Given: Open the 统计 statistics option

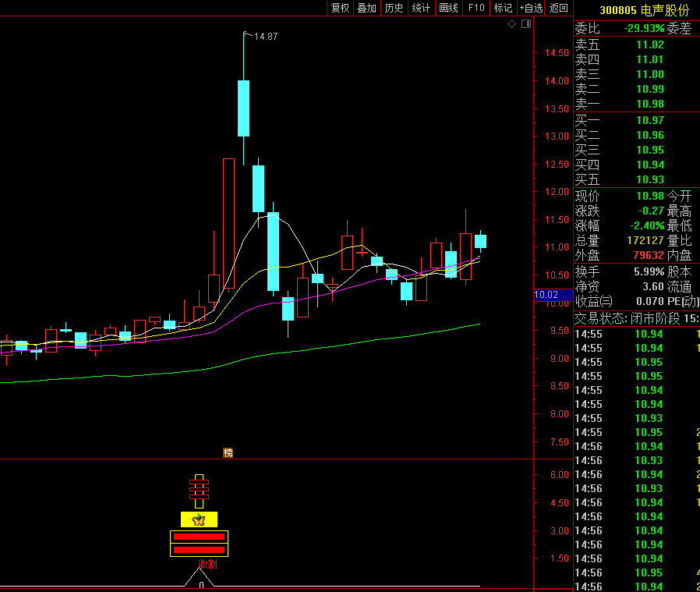Looking at the screenshot, I should point(422,8).
